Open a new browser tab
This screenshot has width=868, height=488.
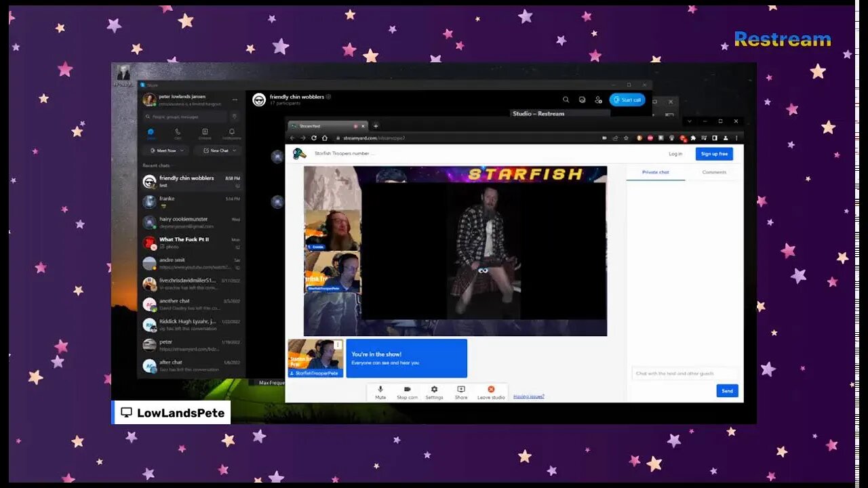[376, 125]
